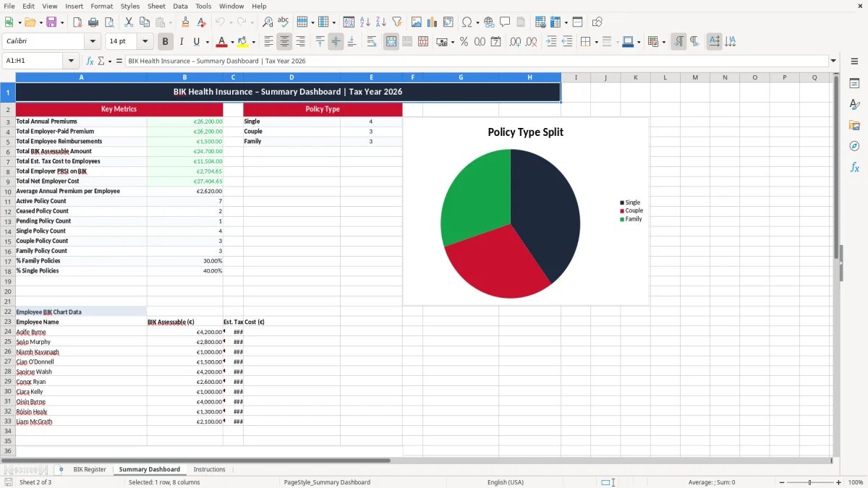The image size is (868, 488).
Task: Click the Add Decimal Place icon
Action: [x=515, y=42]
